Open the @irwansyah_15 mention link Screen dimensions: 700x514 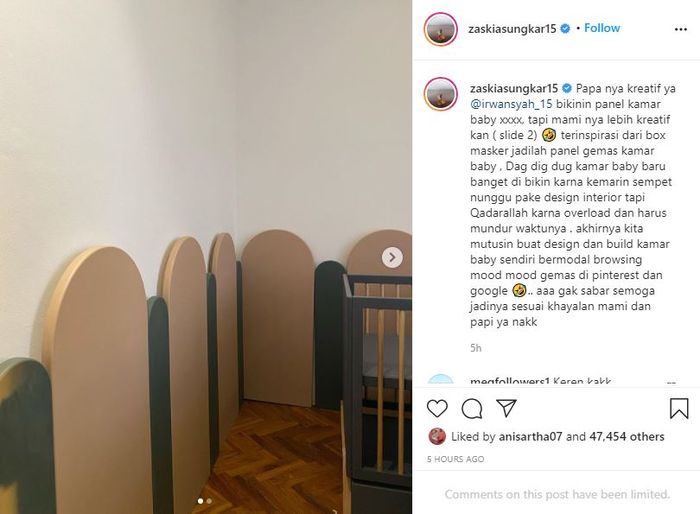pyautogui.click(x=511, y=104)
